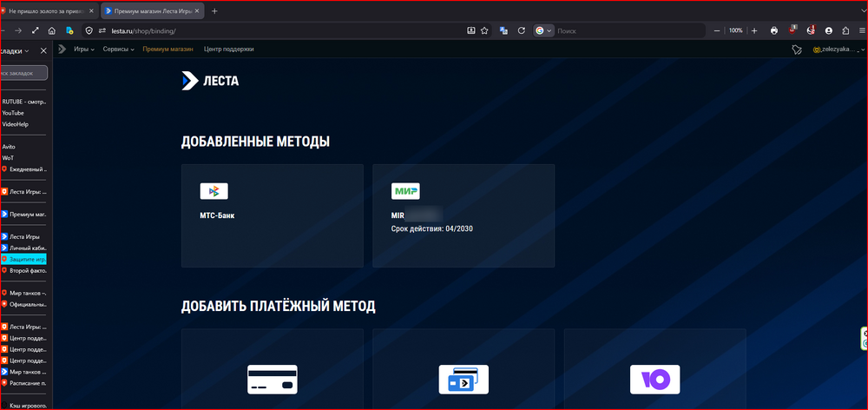
Task: Select the YooMoney payment method icon
Action: [654, 380]
